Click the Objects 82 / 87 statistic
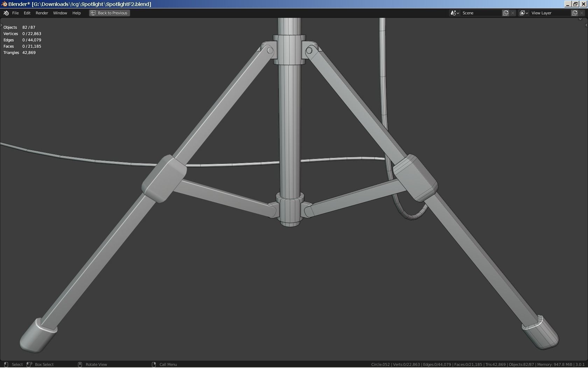The height and width of the screenshot is (368, 588). [x=19, y=27]
